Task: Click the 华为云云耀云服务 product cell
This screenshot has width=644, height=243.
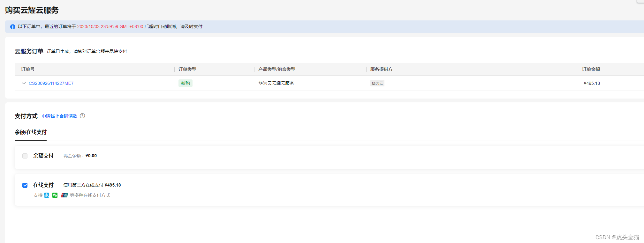Action: 276,83
